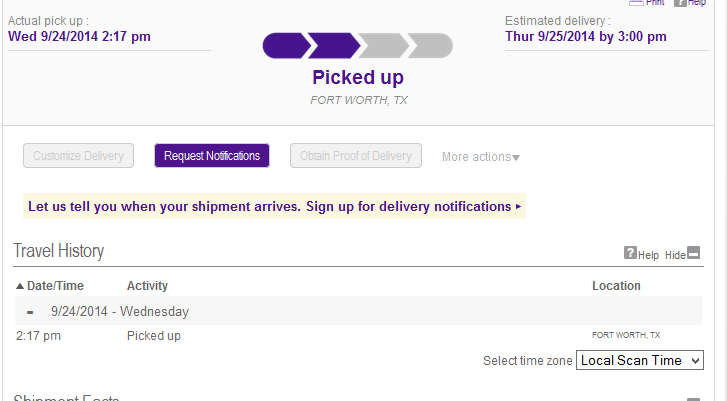
Task: Click the second purple progress step
Action: pos(333,45)
